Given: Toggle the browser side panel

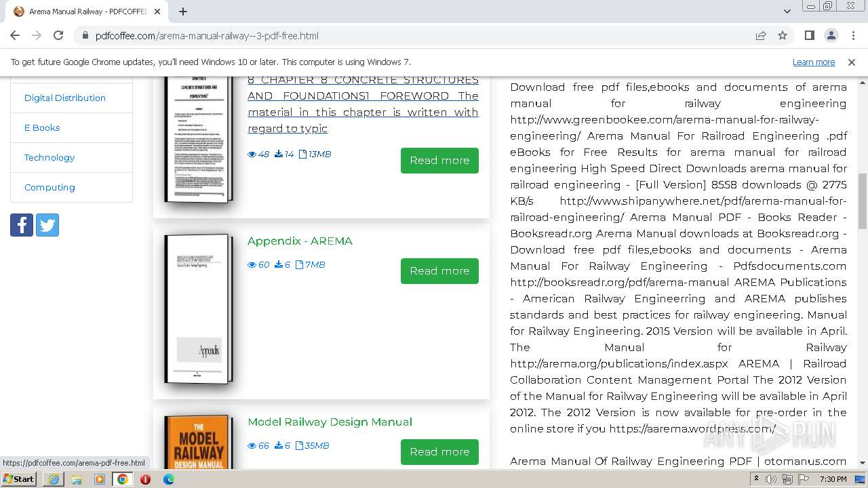Looking at the screenshot, I should pyautogui.click(x=809, y=35).
